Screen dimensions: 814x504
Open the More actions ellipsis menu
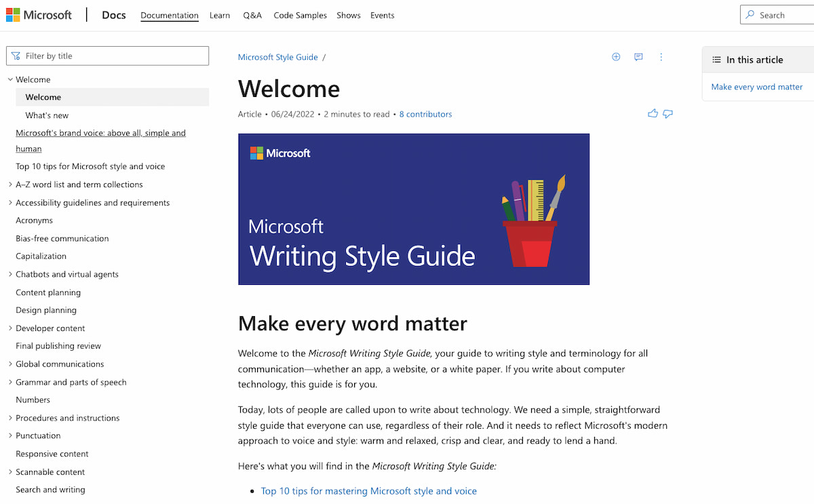(x=661, y=57)
